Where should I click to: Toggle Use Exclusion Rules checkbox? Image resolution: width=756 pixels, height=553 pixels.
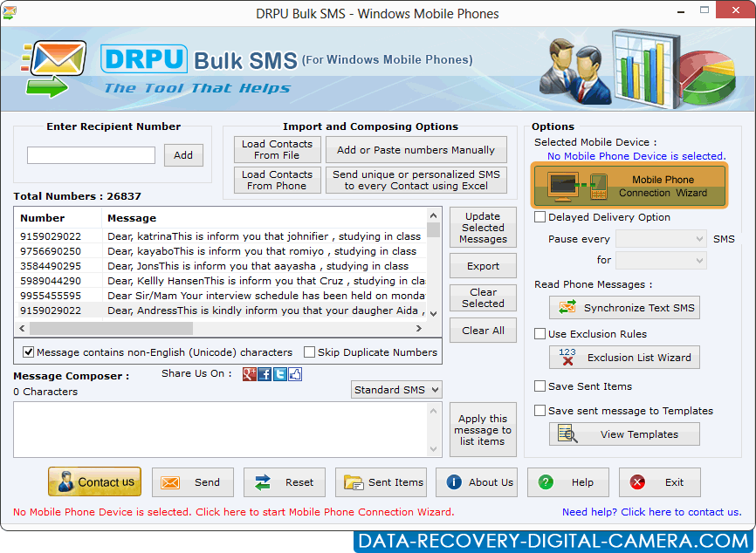(540, 334)
